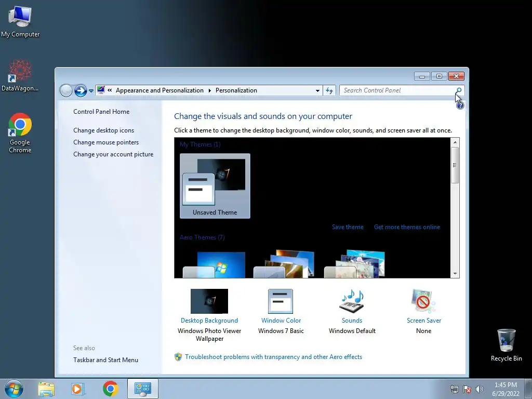This screenshot has height=399, width=532.
Task: Open the blue Help question icon
Action: tap(460, 105)
